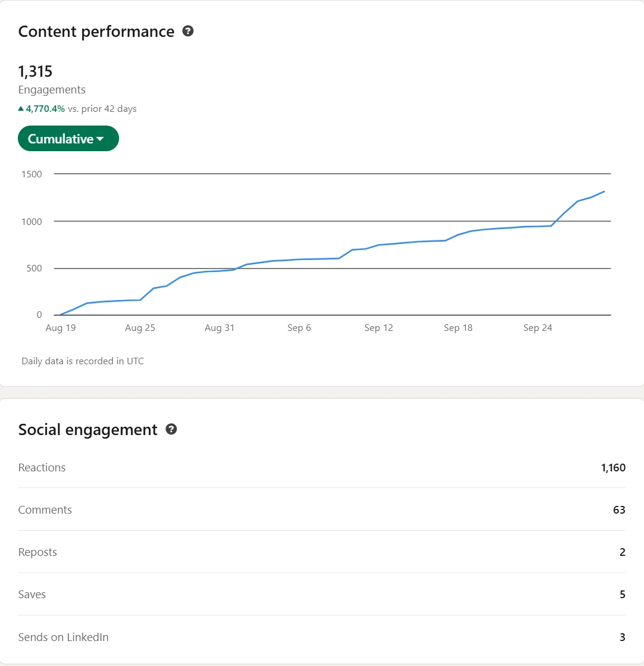
Task: Click the 1,160 reactions count
Action: (x=613, y=468)
